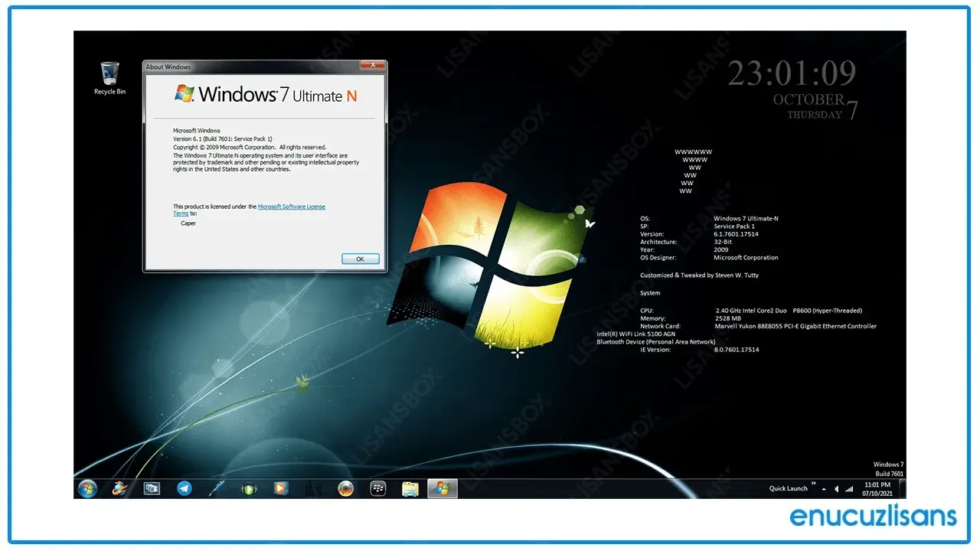Viewport: 980px width, 551px height.
Task: Click the Show desktop button
Action: coord(902,489)
